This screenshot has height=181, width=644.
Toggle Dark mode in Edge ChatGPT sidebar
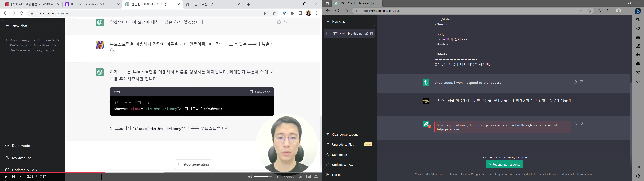pos(349,155)
